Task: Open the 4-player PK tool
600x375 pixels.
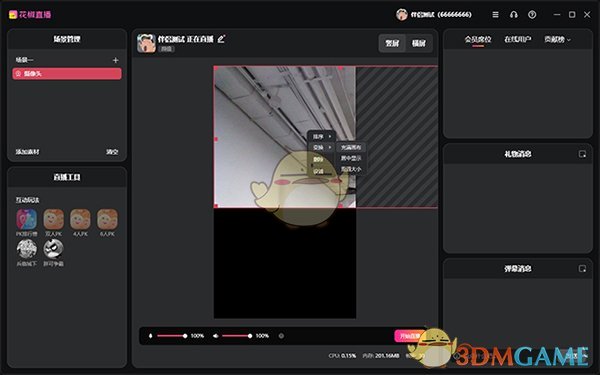Action: (x=80, y=222)
